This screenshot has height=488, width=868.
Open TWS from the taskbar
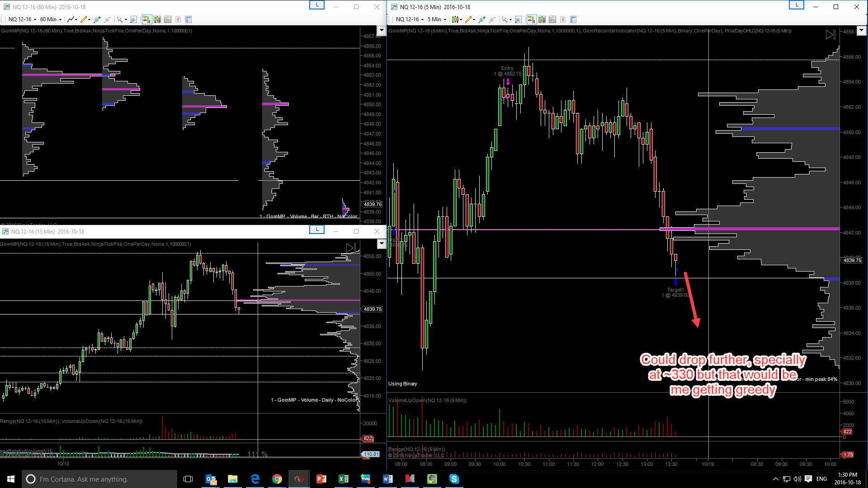click(366, 479)
